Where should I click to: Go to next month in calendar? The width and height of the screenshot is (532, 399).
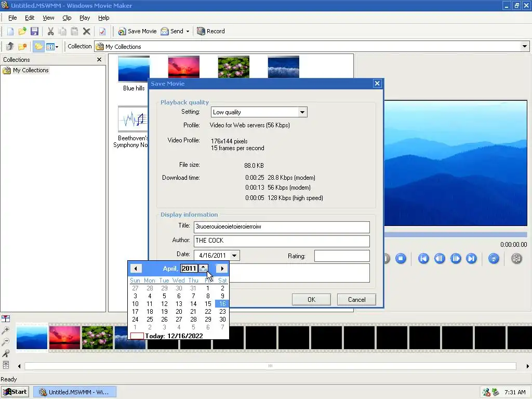coord(222,269)
